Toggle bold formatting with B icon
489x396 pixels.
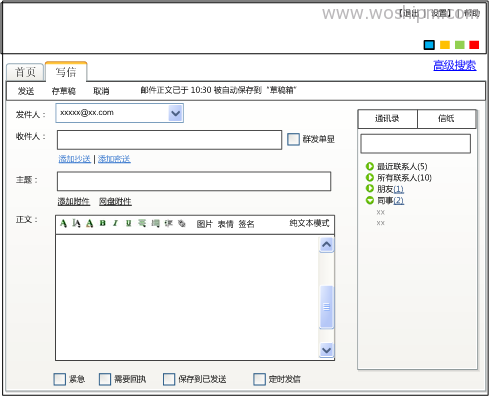(x=103, y=223)
